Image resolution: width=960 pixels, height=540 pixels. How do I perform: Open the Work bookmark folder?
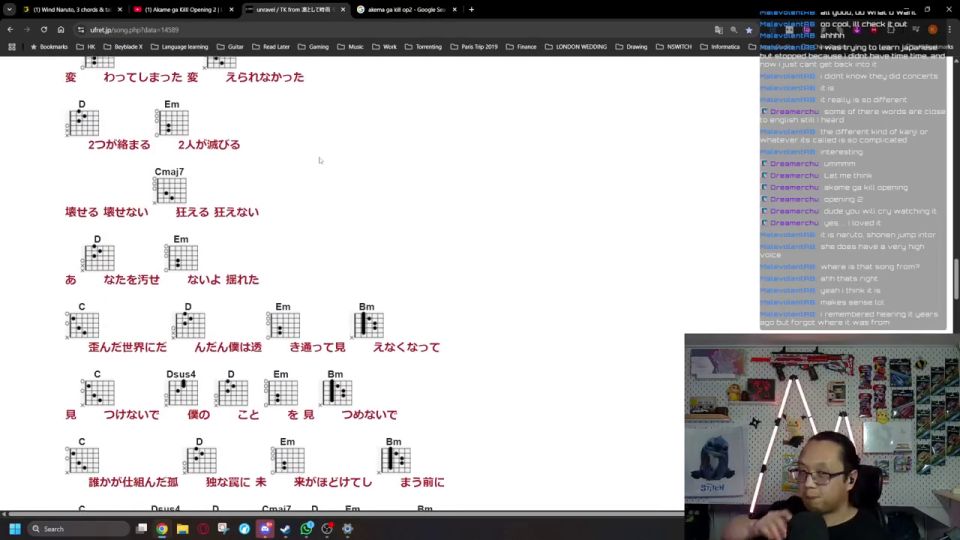click(x=384, y=47)
